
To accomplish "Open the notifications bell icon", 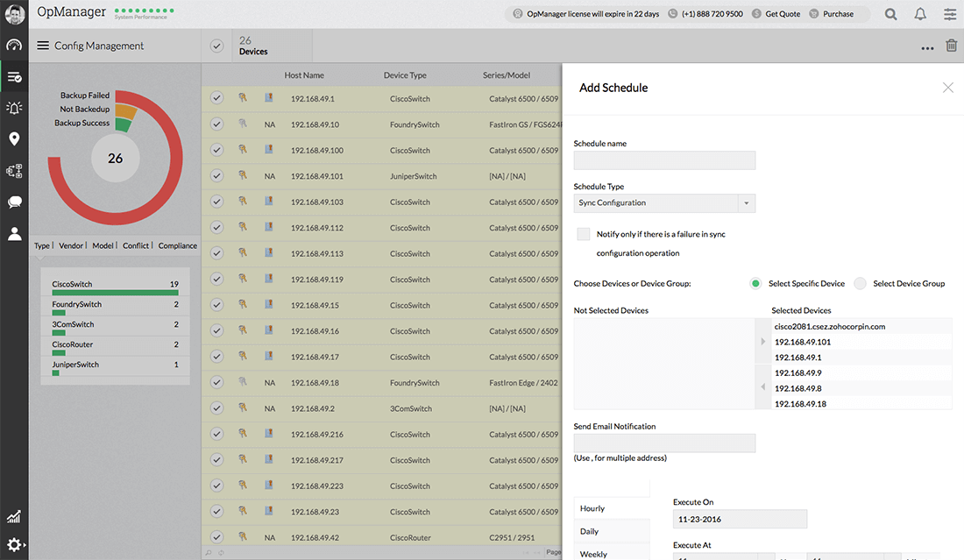I will click(x=920, y=14).
